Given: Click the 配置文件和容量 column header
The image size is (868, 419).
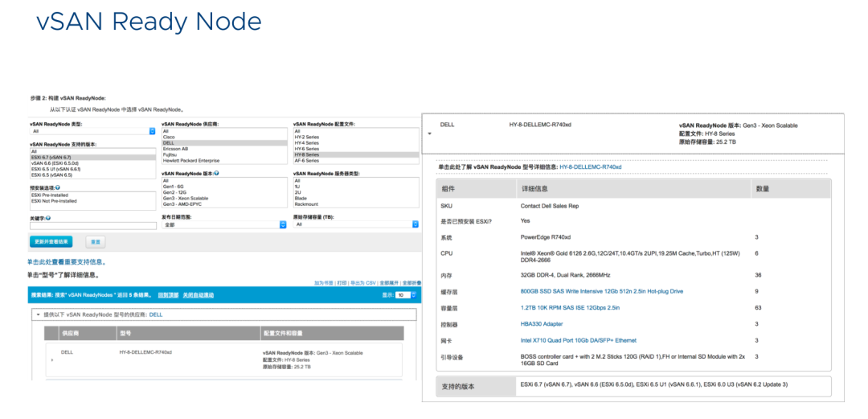Looking at the screenshot, I should 332,334.
